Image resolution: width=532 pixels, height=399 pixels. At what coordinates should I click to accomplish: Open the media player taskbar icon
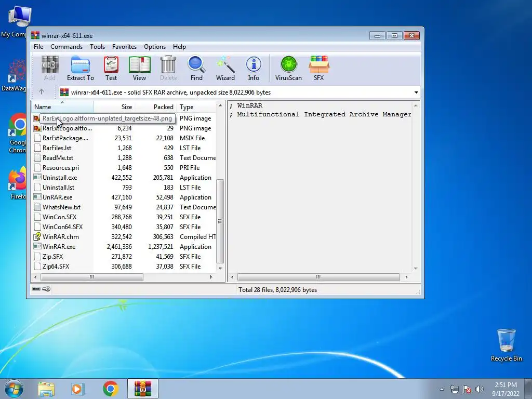[x=78, y=389]
